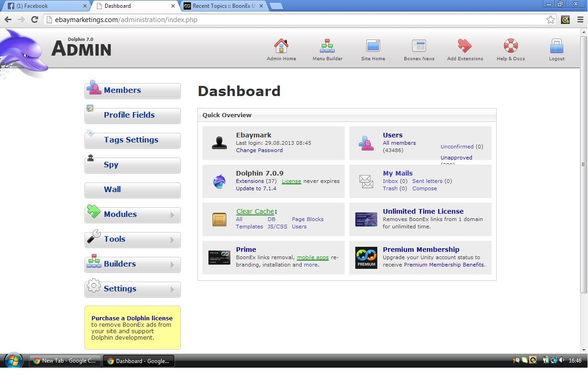Expand the Builders sidebar menu
The image size is (588, 375).
133,264
